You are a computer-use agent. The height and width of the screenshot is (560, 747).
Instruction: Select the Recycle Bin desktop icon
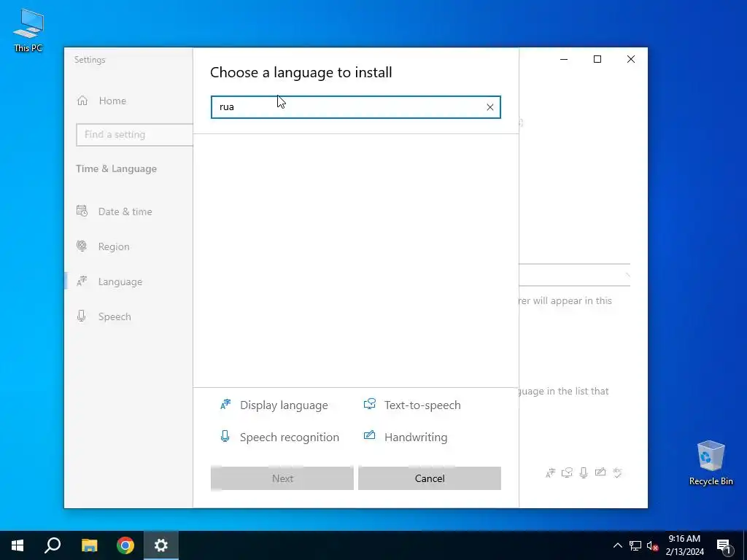[x=711, y=463]
